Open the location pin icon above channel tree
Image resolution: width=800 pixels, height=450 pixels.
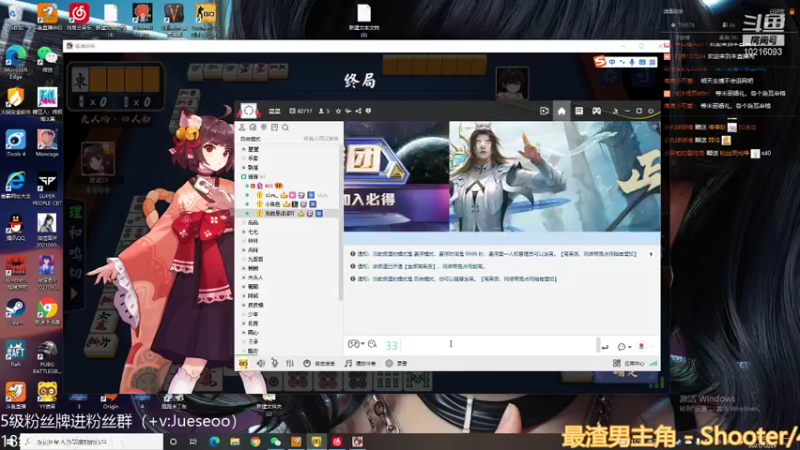264,127
